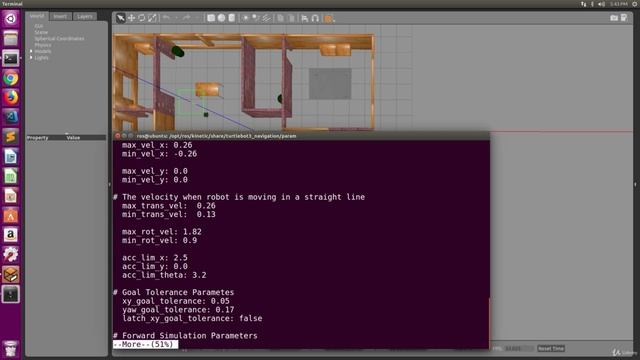Viewport: 640px width, 360px height.
Task: Insert a sphere shape from toolbar
Action: [x=221, y=18]
